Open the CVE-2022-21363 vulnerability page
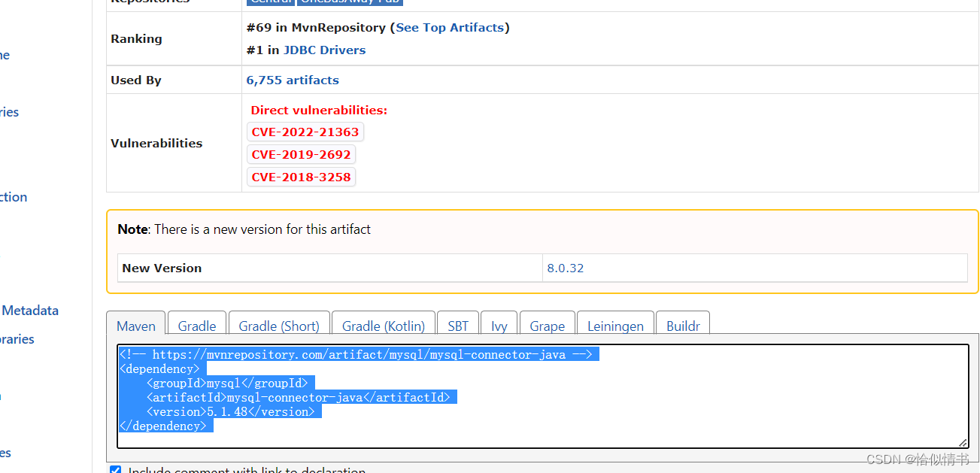The width and height of the screenshot is (980, 473). [x=305, y=131]
